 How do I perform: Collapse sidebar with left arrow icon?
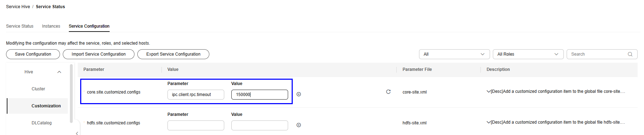pyautogui.click(x=77, y=133)
